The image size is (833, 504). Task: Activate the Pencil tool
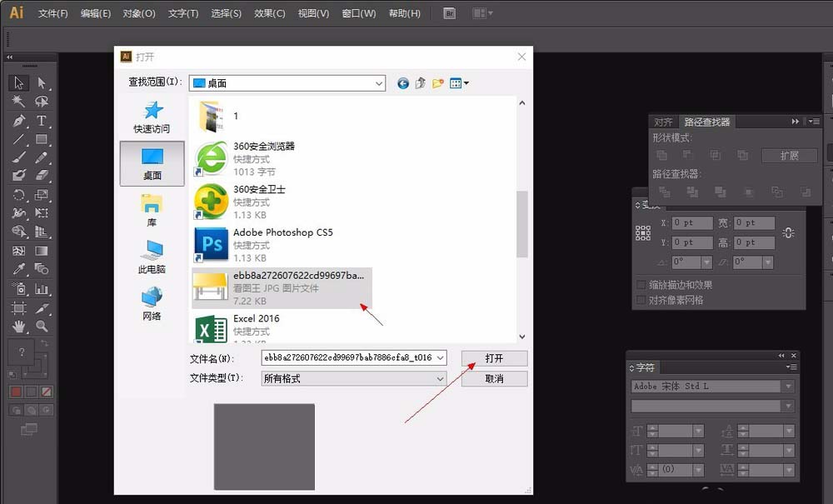(x=42, y=157)
